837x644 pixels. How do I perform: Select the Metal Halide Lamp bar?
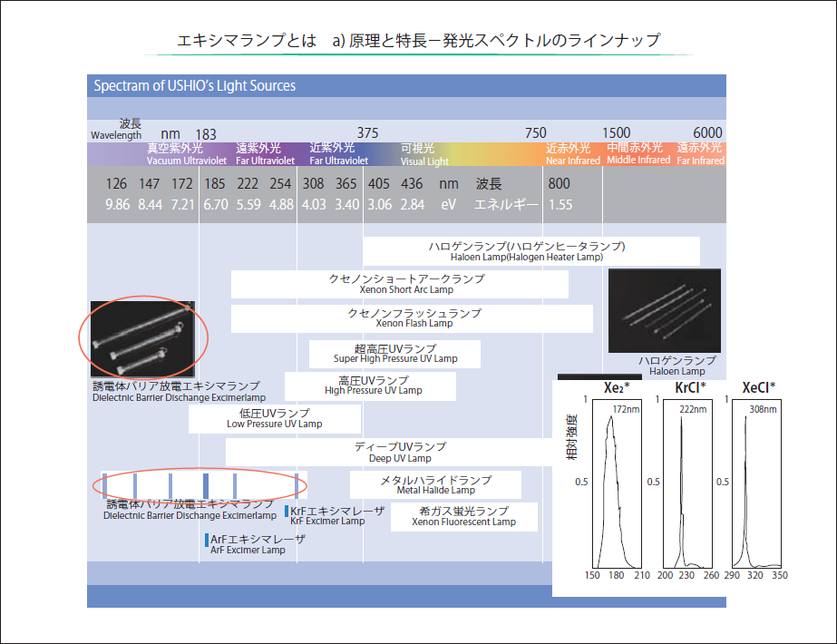click(x=435, y=485)
